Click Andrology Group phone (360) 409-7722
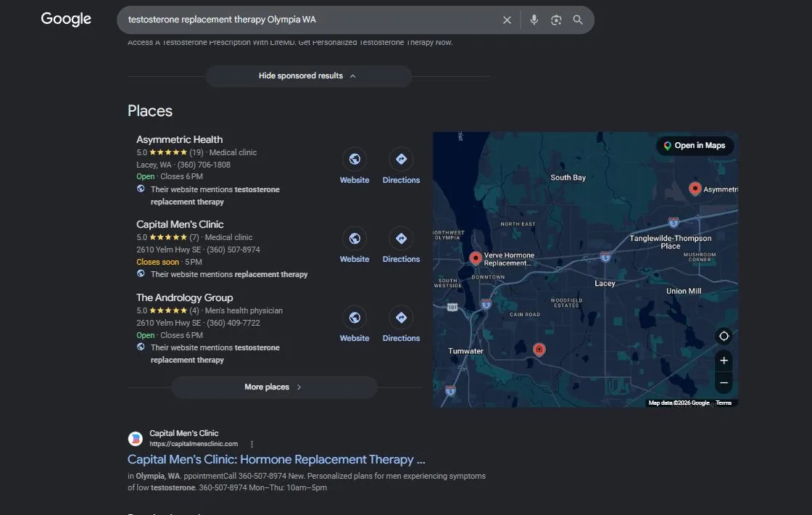The width and height of the screenshot is (812, 515). 233,323
